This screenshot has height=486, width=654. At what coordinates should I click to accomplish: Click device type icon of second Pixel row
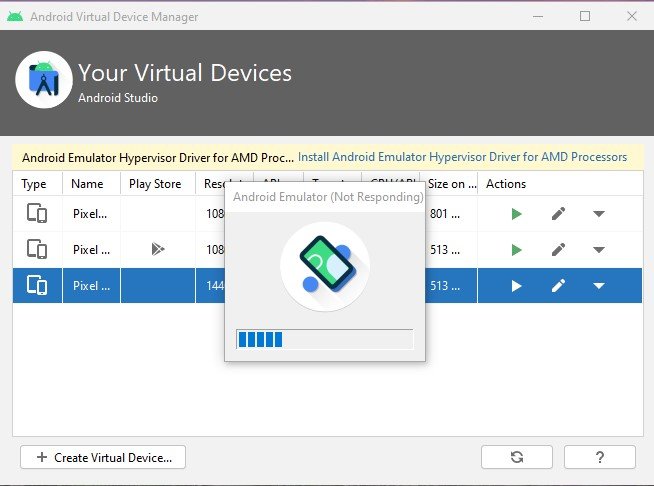pyautogui.click(x=37, y=249)
